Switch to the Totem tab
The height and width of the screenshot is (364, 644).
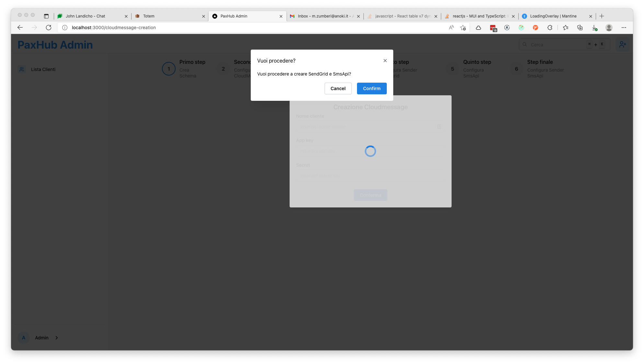(x=149, y=16)
